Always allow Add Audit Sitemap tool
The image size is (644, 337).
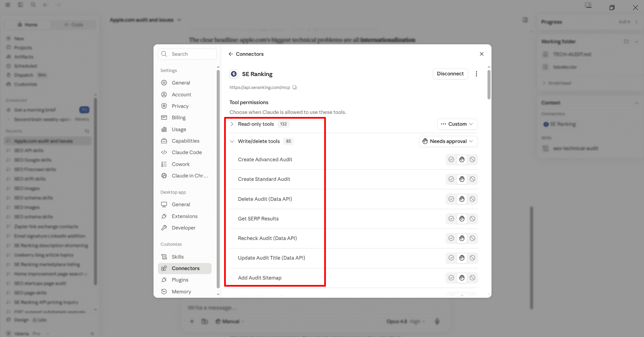click(x=451, y=278)
